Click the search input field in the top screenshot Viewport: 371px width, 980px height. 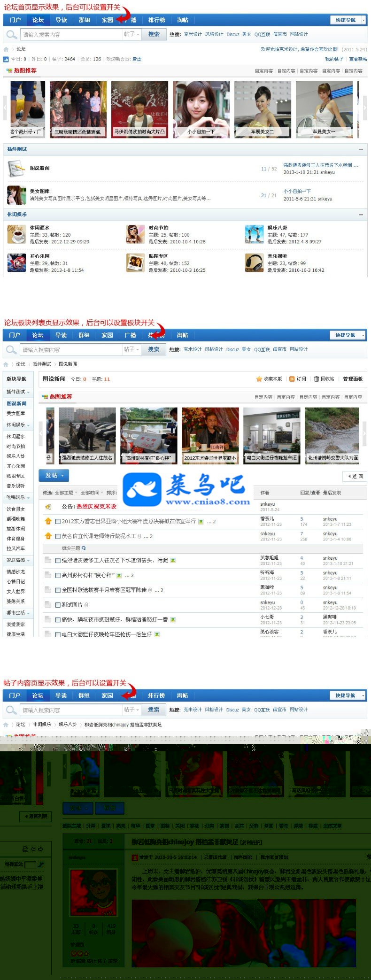pos(71,34)
